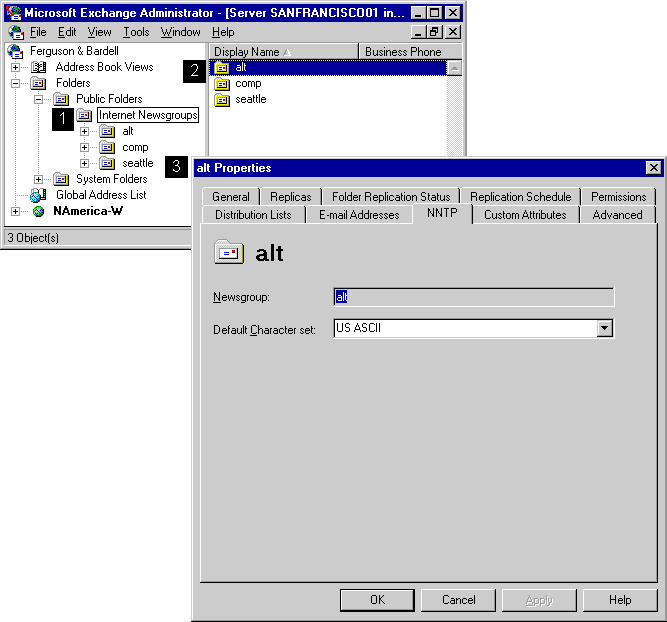Open the Default Character set dropdown
Screen dimensions: 667x622
pyautogui.click(x=604, y=328)
